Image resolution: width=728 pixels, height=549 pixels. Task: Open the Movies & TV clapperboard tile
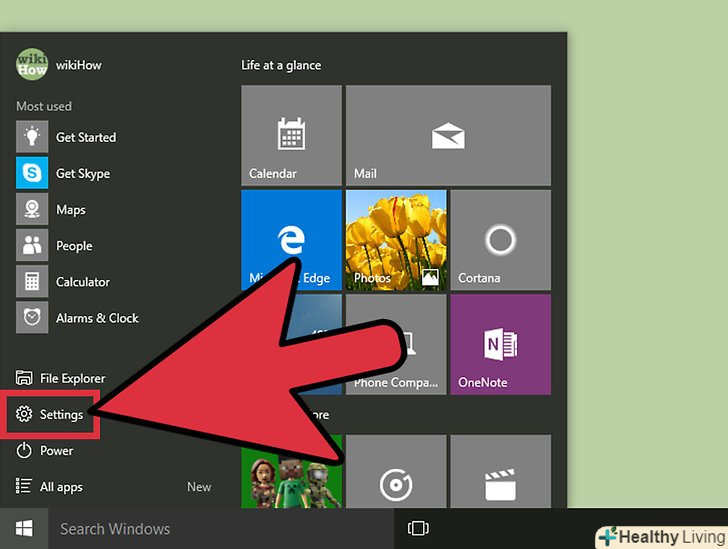[500, 471]
